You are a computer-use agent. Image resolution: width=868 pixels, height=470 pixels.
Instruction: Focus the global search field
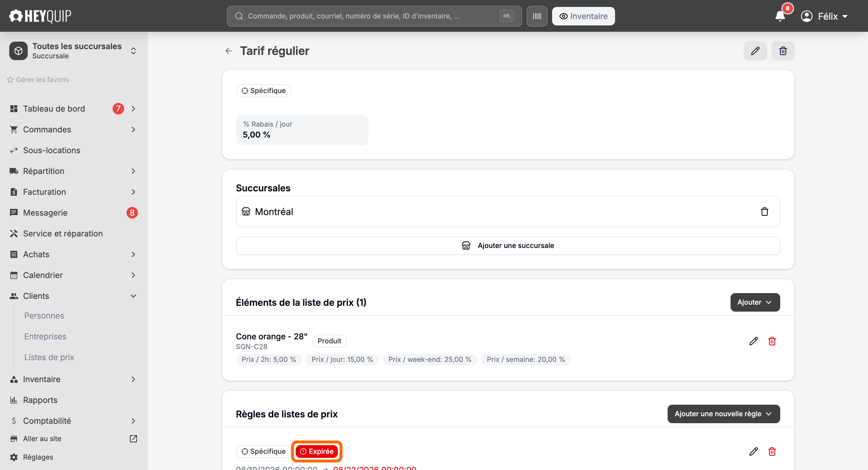point(374,16)
